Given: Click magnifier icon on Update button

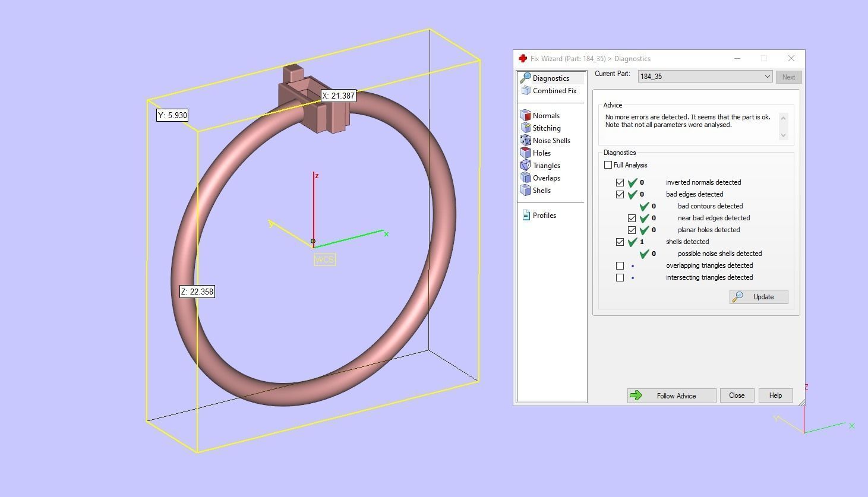Looking at the screenshot, I should [737, 297].
